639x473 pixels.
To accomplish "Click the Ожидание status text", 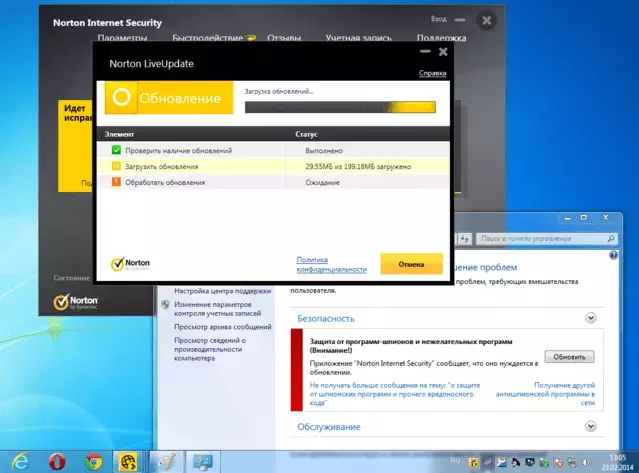I will click(322, 183).
